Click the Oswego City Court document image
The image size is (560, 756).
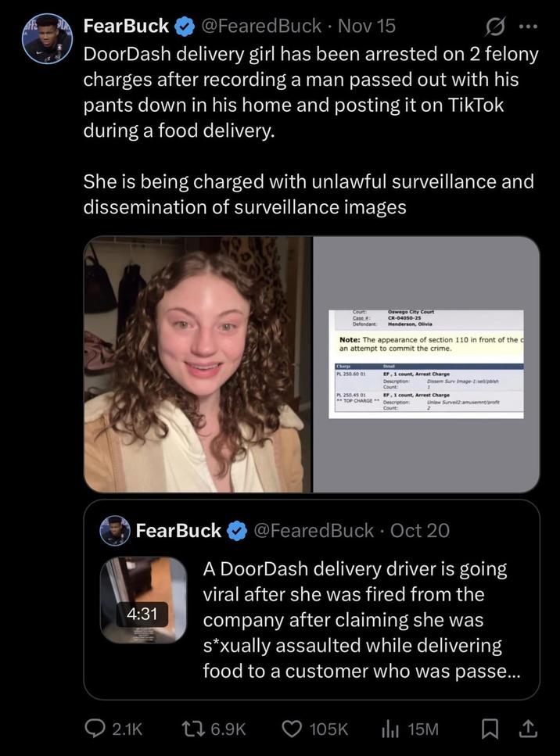coord(426,362)
